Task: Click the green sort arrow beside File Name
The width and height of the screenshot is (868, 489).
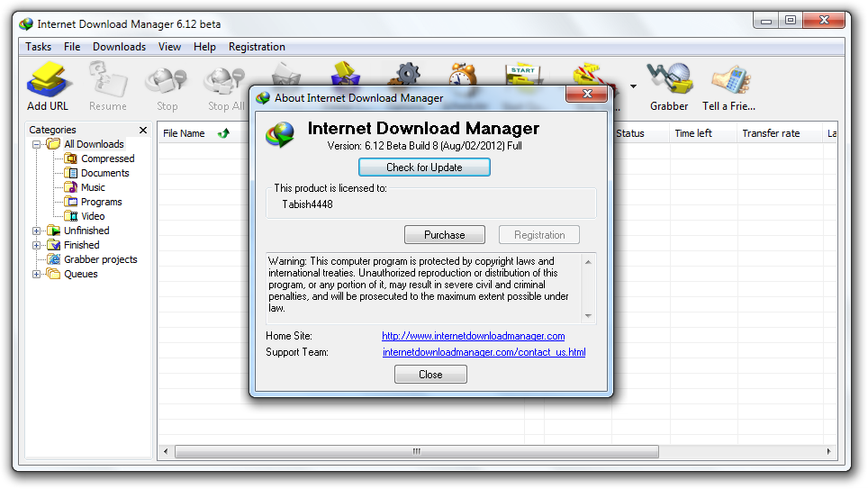Action: 223,133
